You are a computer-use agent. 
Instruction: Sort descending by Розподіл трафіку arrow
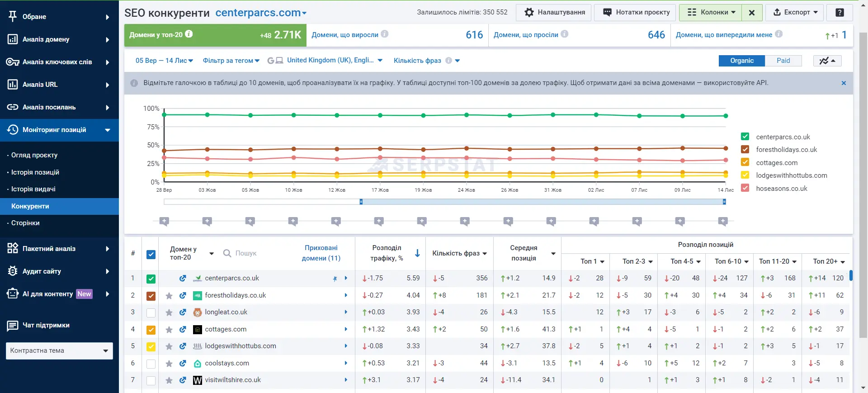[x=418, y=253]
